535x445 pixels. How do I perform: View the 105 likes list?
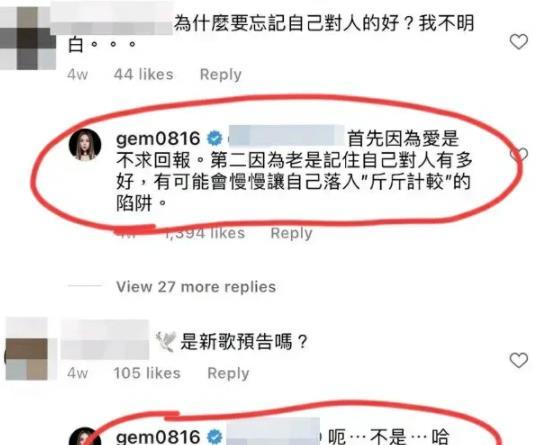pyautogui.click(x=147, y=373)
